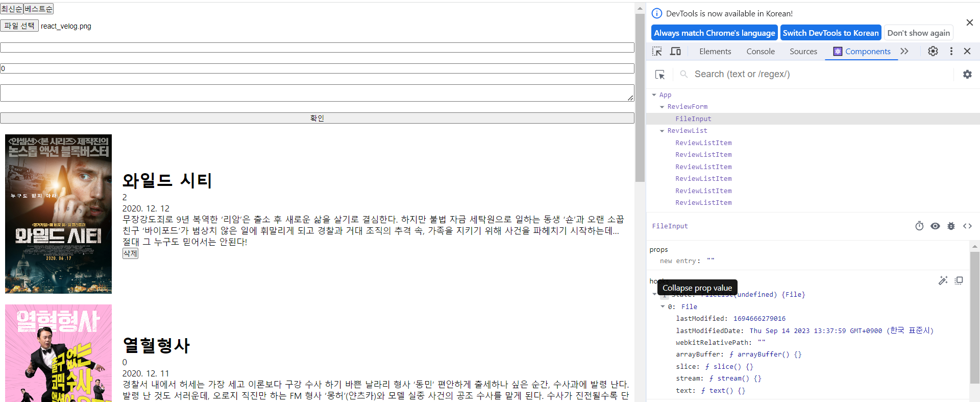Click the bug icon to log component data

(x=951, y=226)
